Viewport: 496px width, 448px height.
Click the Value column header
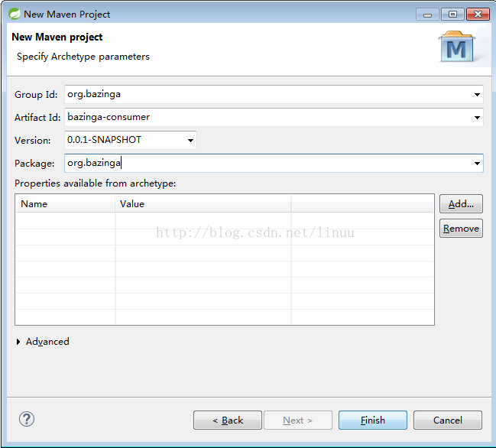[x=203, y=204]
